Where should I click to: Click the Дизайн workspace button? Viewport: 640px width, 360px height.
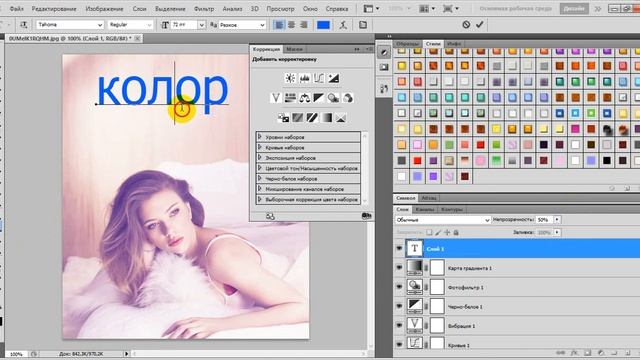pyautogui.click(x=574, y=9)
